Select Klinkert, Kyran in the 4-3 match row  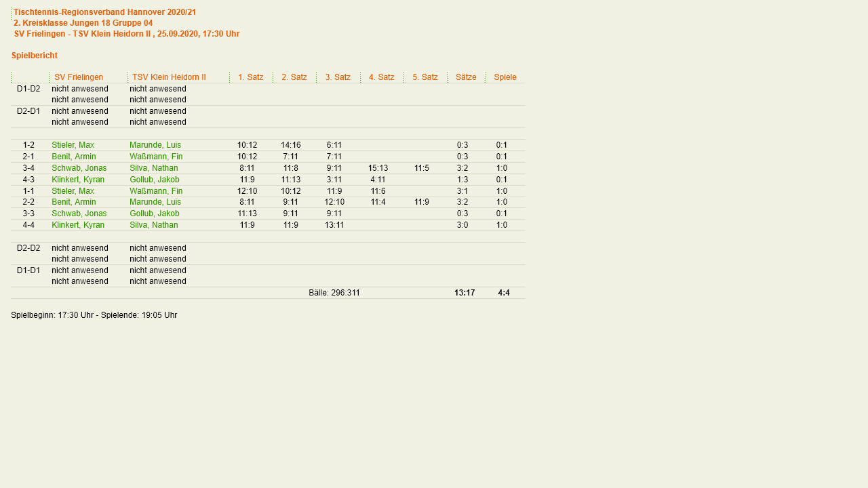click(x=78, y=180)
